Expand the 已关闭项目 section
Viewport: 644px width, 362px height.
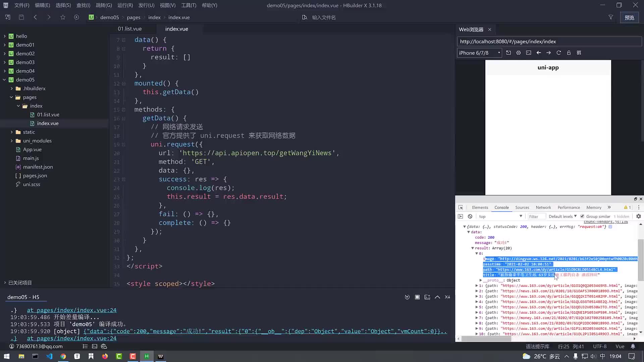pos(5,283)
